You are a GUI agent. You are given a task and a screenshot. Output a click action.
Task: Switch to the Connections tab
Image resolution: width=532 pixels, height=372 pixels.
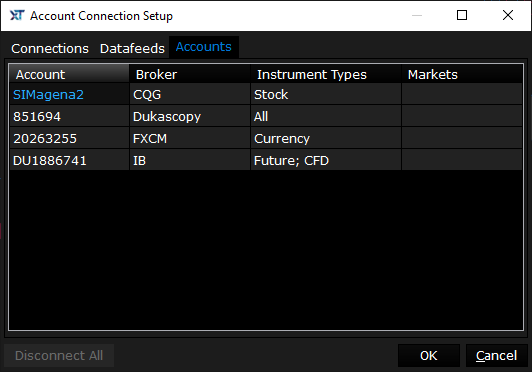tap(50, 49)
